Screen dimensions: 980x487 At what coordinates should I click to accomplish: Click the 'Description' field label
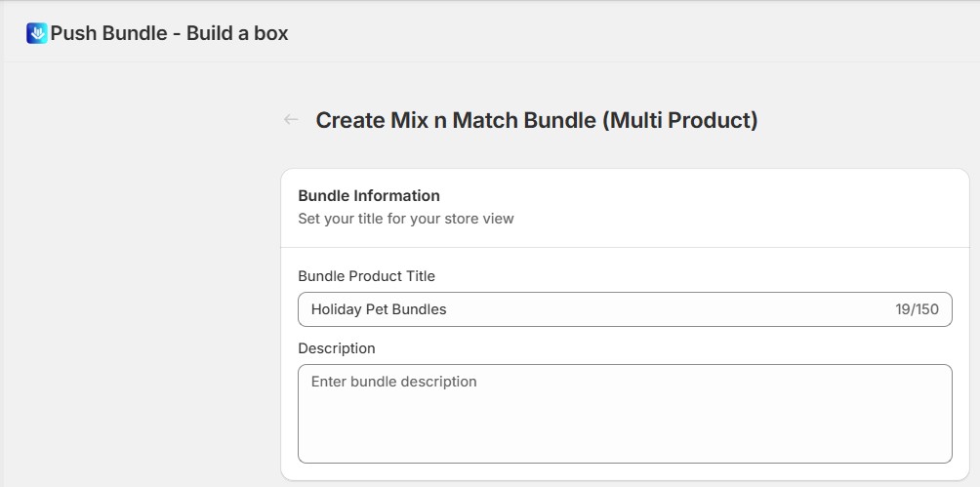point(336,348)
